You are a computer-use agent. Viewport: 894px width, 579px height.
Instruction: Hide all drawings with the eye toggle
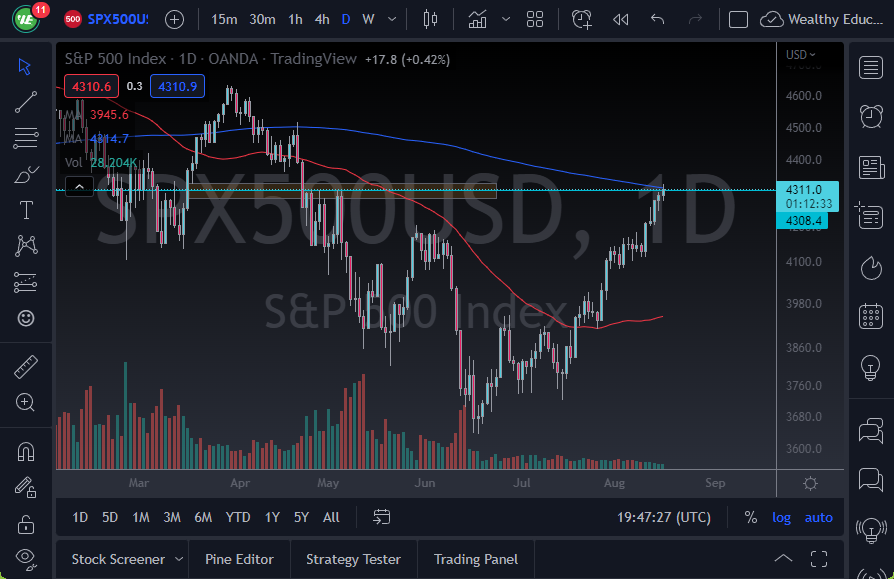[x=25, y=556]
